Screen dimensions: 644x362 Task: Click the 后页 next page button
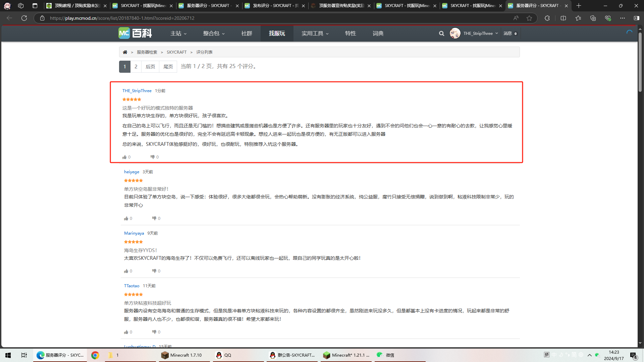coord(150,67)
